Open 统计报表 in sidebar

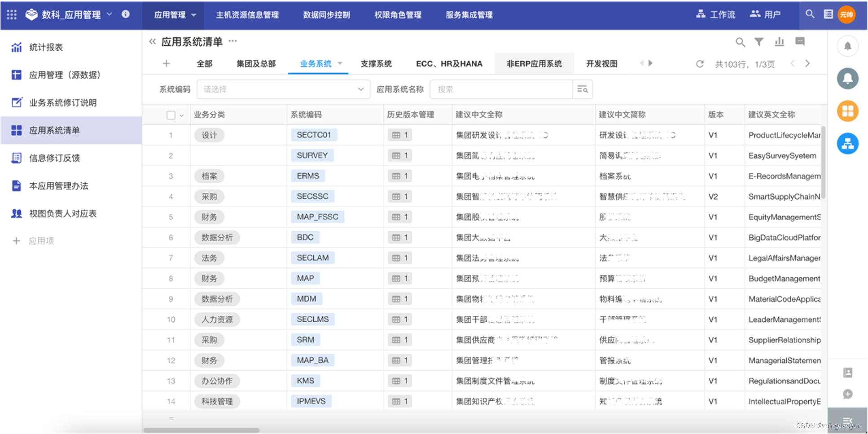71,47
